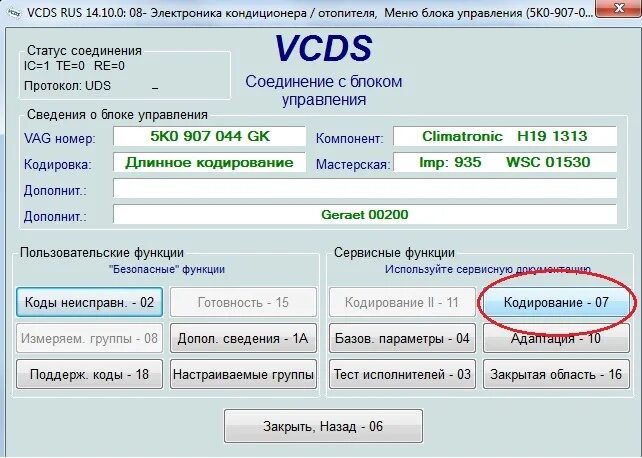Viewport: 642px width, 458px height.
Task: Open 'Адаптация - 10' adaptation
Action: 556,338
